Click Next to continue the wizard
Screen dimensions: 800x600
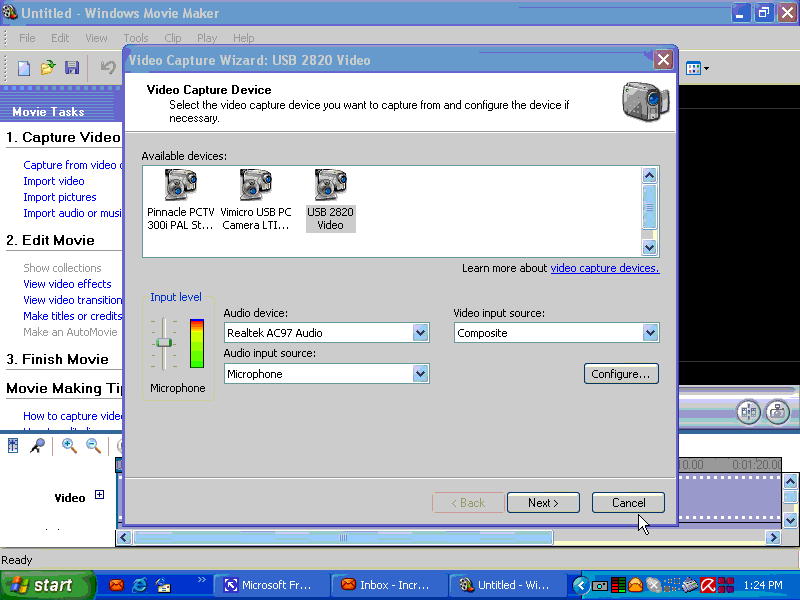tap(543, 503)
